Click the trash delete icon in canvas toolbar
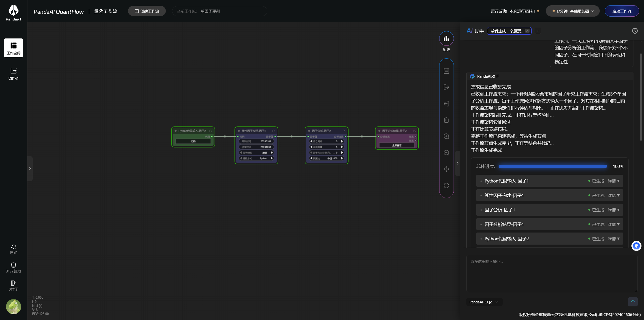Screen dimensions: 644x320 [446, 120]
